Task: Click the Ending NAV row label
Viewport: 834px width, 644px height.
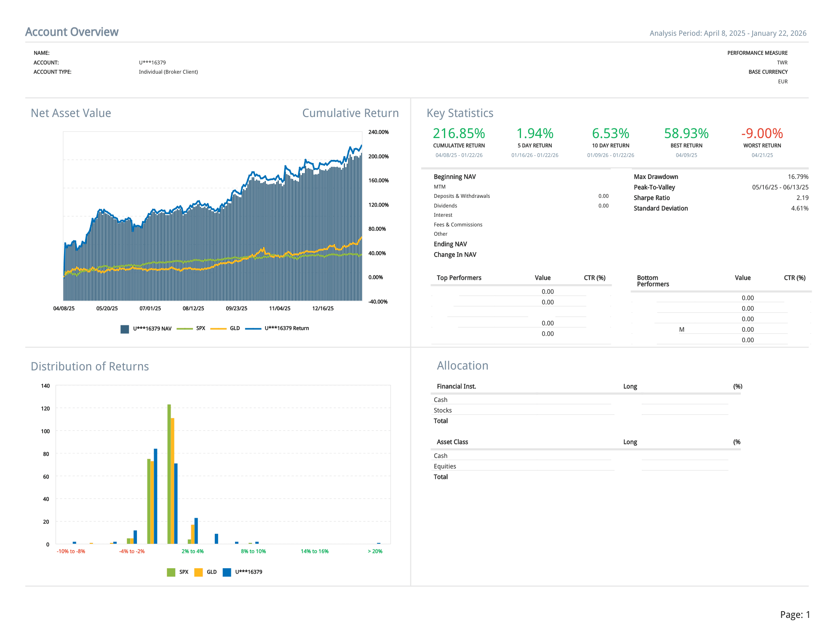Action: pyautogui.click(x=450, y=244)
